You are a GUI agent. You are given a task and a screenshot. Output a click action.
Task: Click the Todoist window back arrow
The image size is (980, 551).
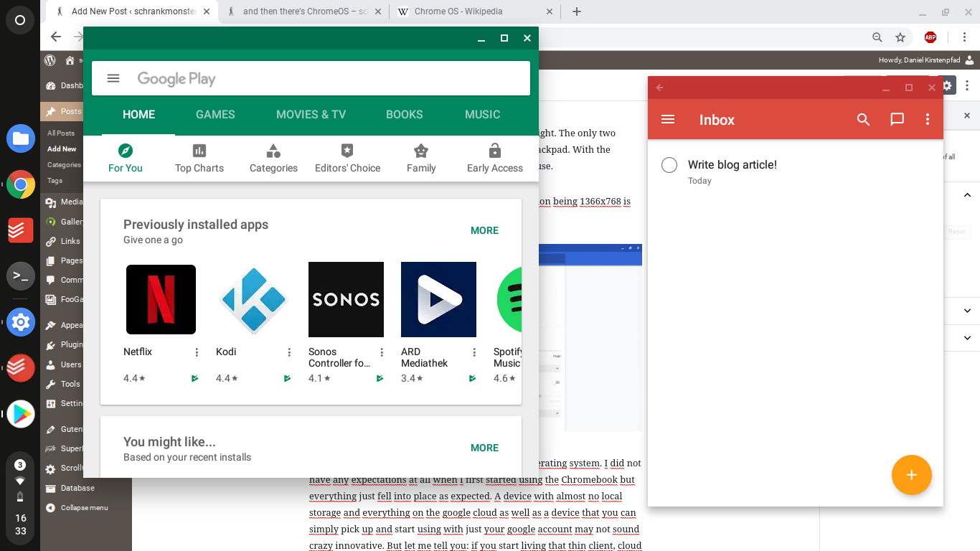pos(659,88)
